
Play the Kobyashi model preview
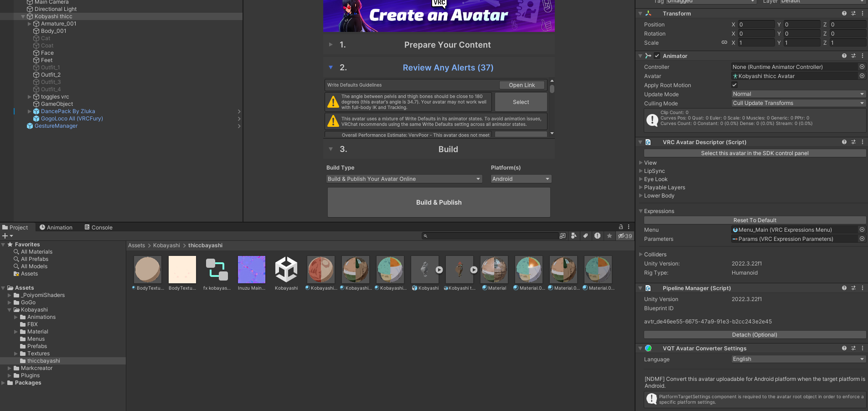pos(439,270)
